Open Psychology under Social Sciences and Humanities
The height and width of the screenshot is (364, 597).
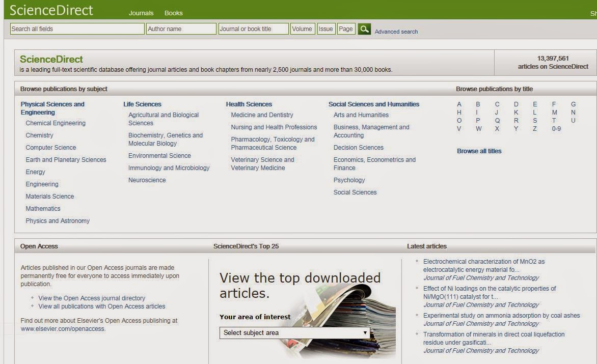coord(349,180)
